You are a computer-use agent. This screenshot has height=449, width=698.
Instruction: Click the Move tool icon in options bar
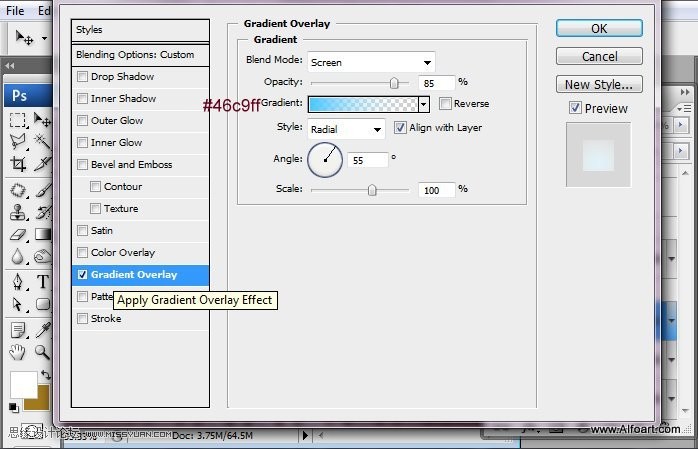(24, 38)
